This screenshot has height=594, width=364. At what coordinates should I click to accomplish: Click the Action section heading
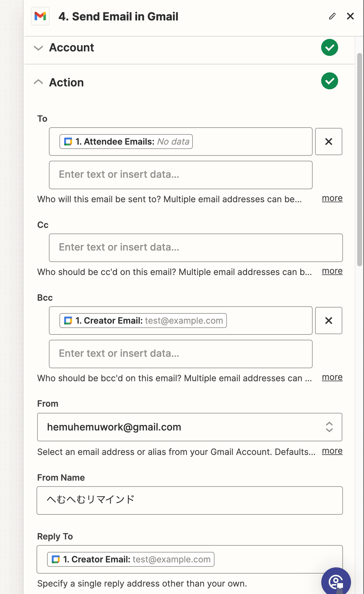tap(67, 82)
